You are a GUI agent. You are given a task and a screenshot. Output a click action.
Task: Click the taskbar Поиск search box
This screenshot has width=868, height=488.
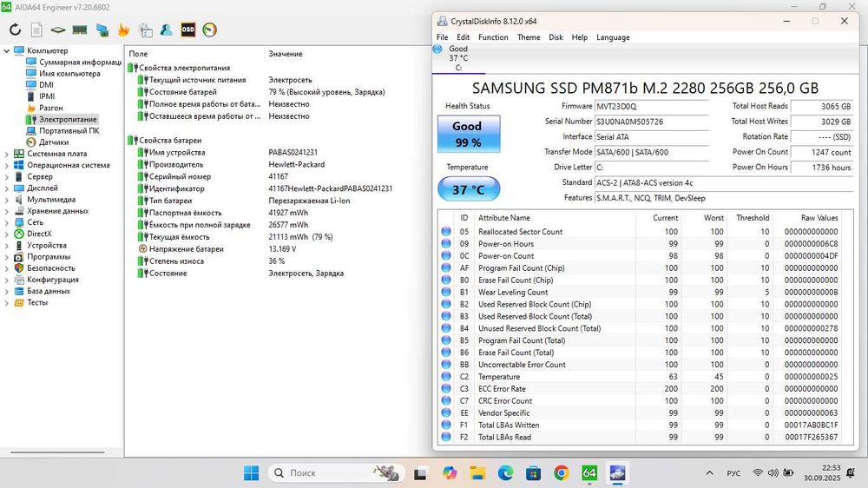[x=337, y=473]
